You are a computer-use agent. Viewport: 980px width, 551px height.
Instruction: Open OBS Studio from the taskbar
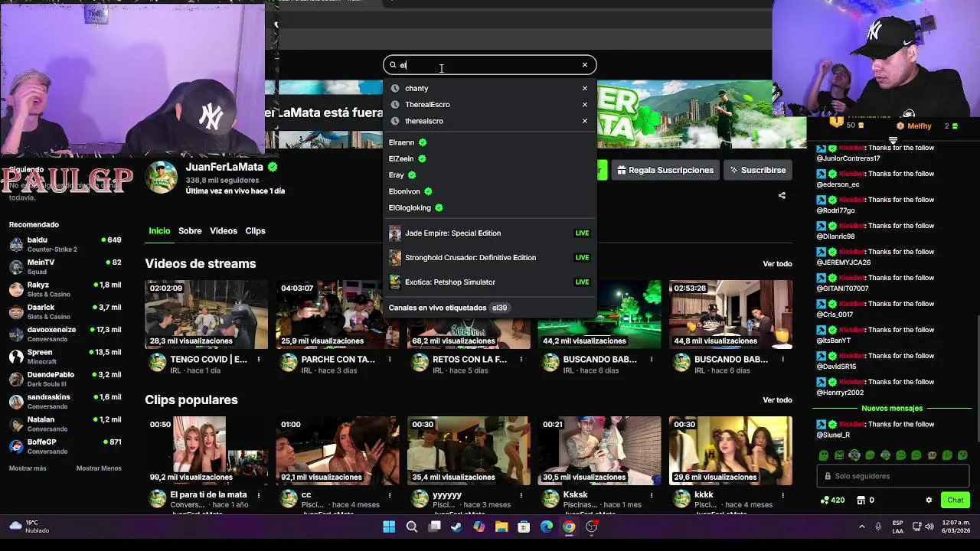click(x=592, y=527)
